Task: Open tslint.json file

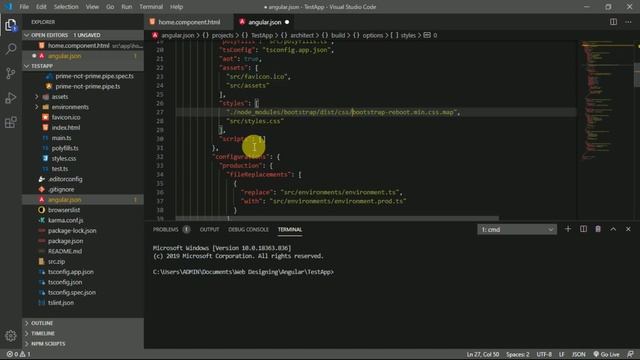Action: 61,302
